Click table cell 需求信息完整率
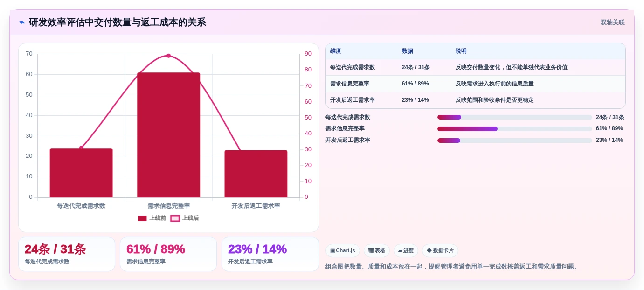The width and height of the screenshot is (644, 290). tap(350, 84)
